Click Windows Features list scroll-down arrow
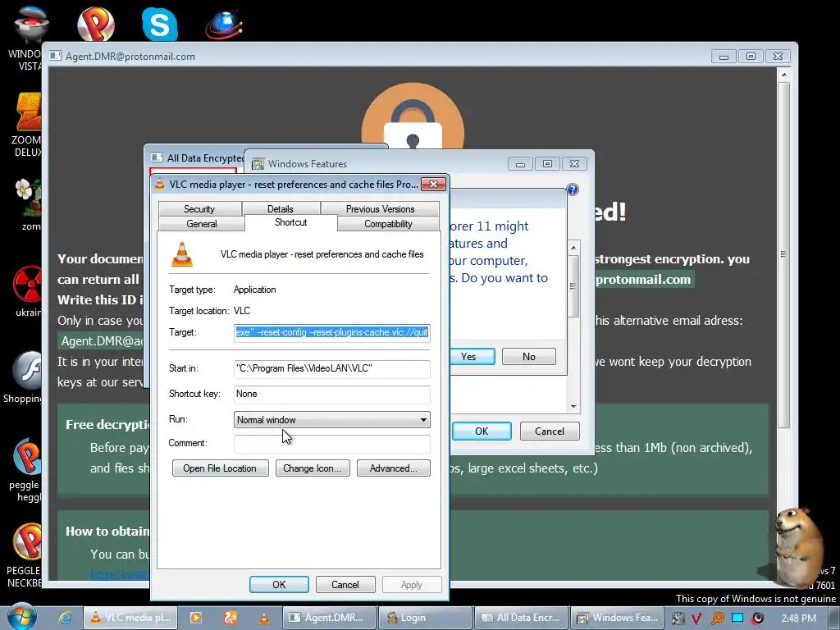This screenshot has width=840, height=630. pos(573,406)
